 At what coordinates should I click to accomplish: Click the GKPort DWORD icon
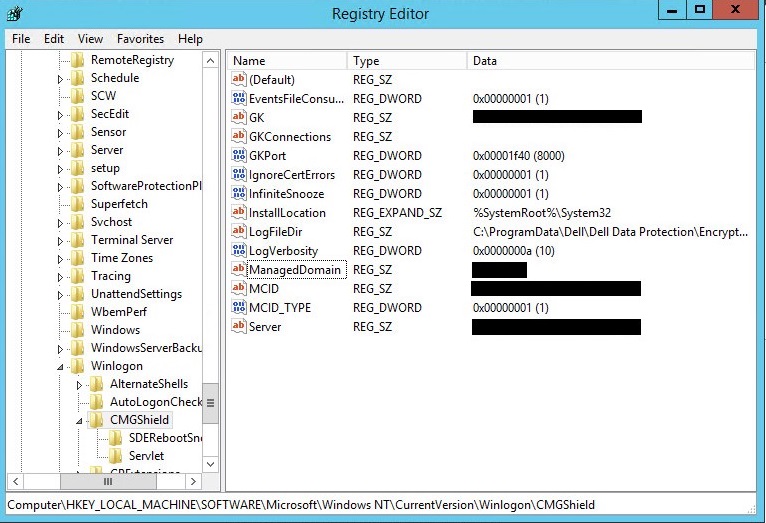(238, 155)
